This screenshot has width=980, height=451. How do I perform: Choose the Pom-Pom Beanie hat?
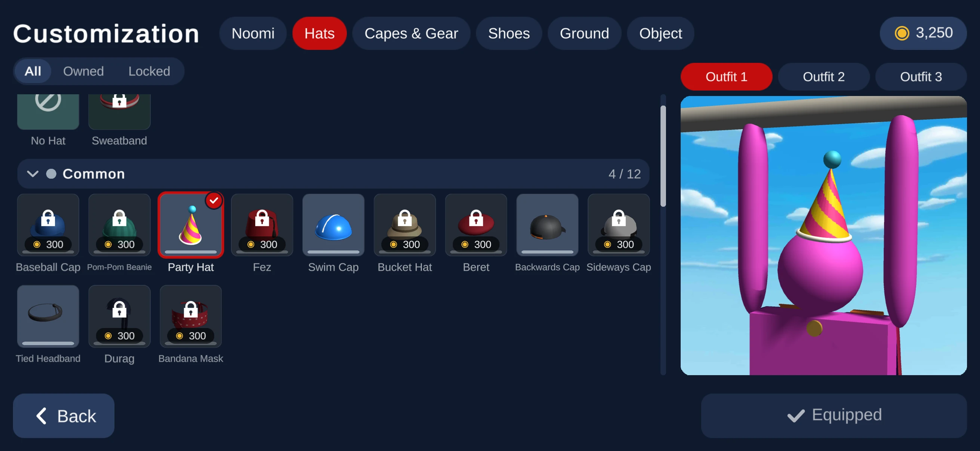pyautogui.click(x=120, y=225)
